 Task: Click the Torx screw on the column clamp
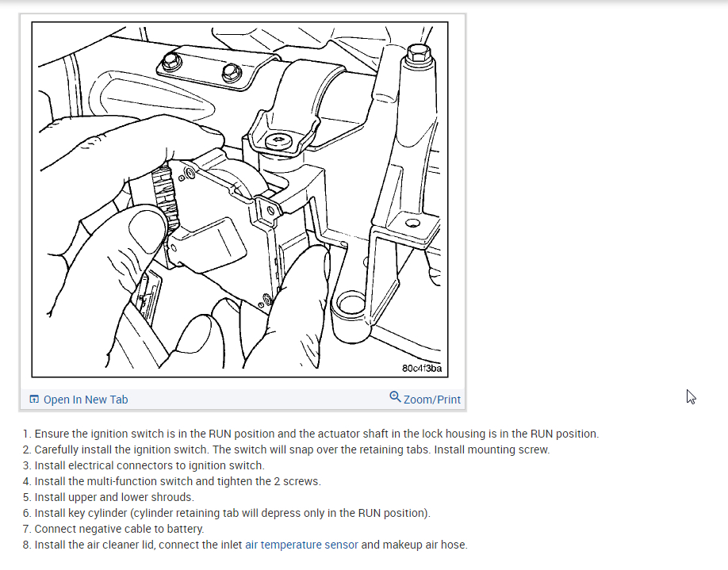[279, 141]
